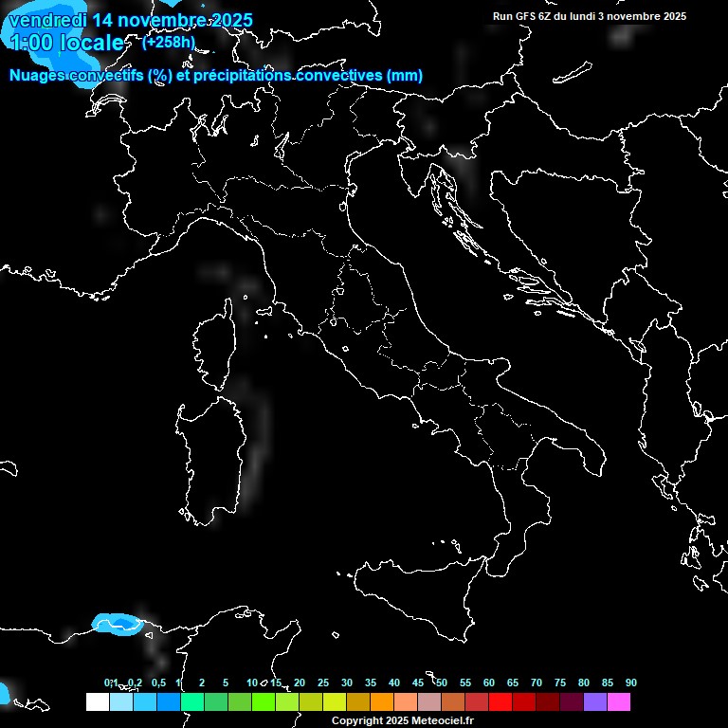Click 'Run GFS 6Z du lundi 3 novembre 2025'
The width and height of the screenshot is (728, 728).
click(590, 16)
